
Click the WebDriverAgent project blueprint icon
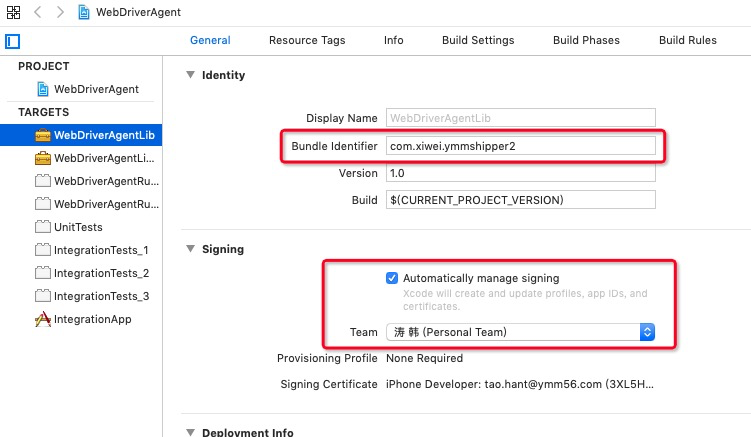coord(43,89)
